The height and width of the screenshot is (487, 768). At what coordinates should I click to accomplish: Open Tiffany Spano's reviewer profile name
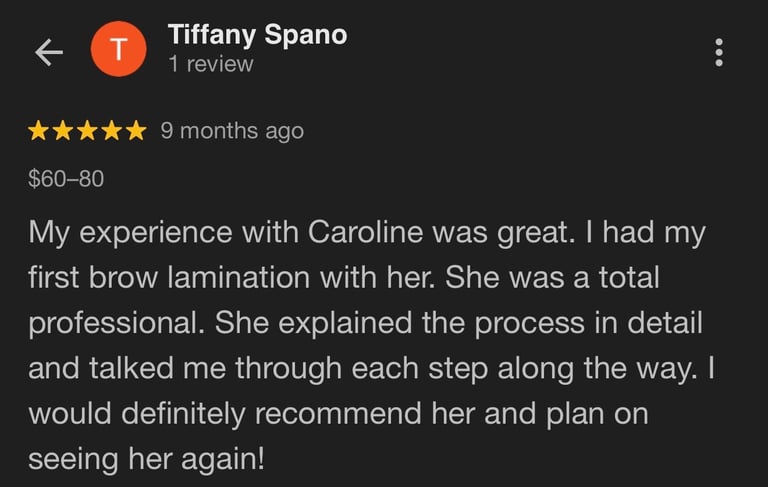coord(258,35)
